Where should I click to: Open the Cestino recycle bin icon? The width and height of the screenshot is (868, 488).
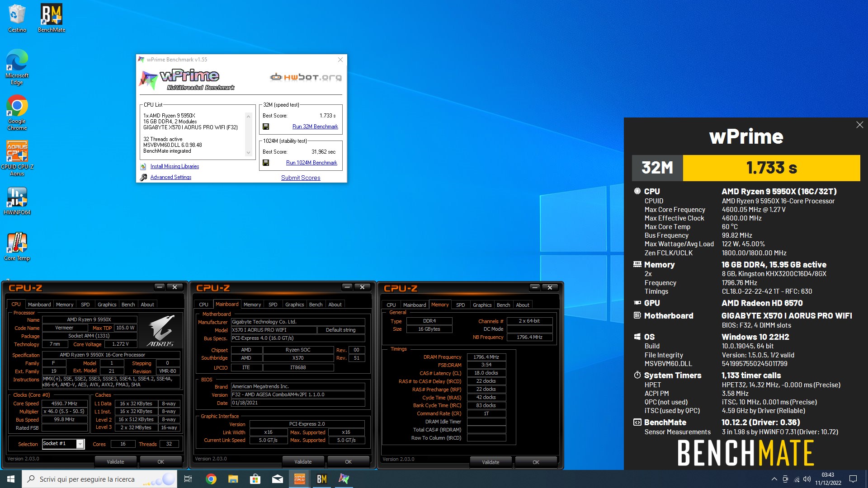click(17, 18)
